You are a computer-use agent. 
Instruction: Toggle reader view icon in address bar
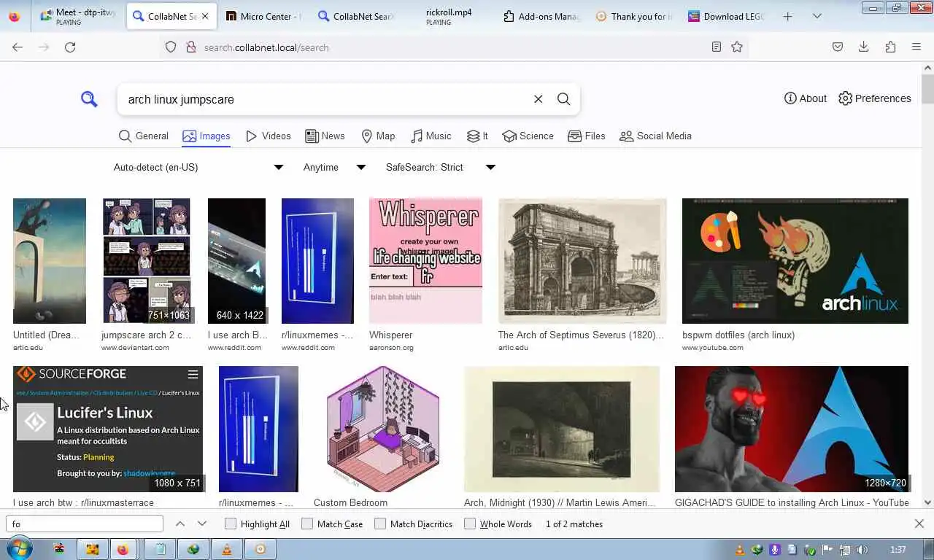pos(717,47)
